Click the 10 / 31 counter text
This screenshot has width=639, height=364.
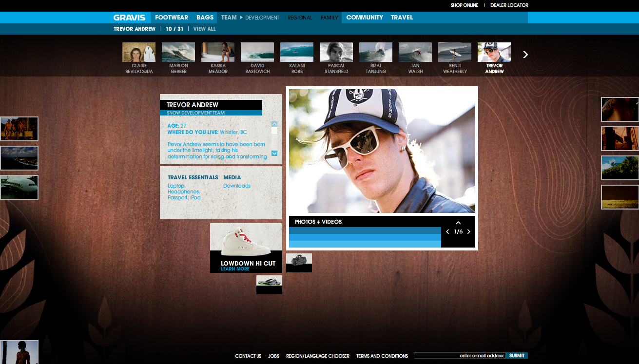tap(174, 29)
